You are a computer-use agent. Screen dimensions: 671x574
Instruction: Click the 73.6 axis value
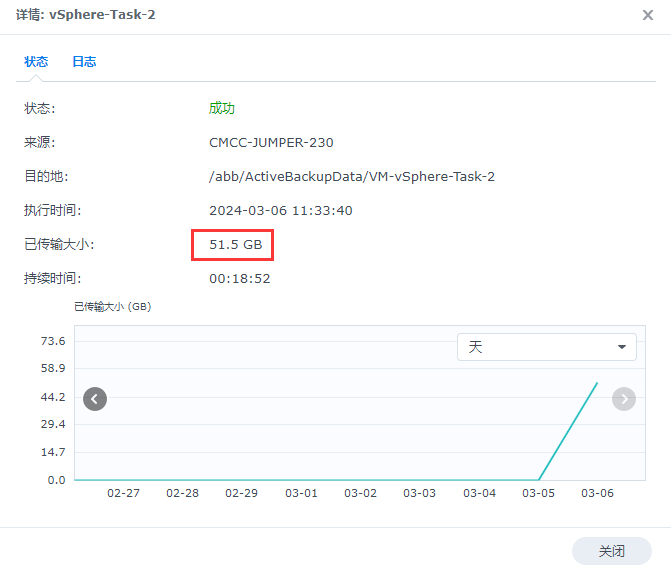[53, 341]
